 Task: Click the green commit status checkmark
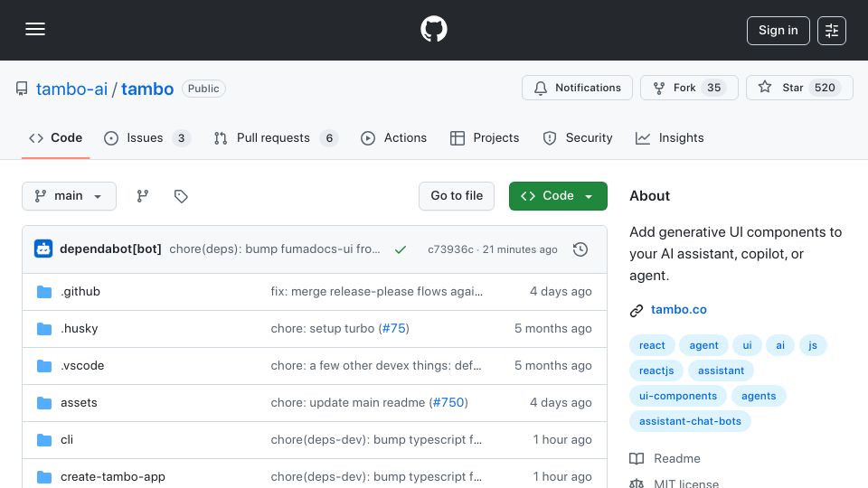tap(401, 249)
